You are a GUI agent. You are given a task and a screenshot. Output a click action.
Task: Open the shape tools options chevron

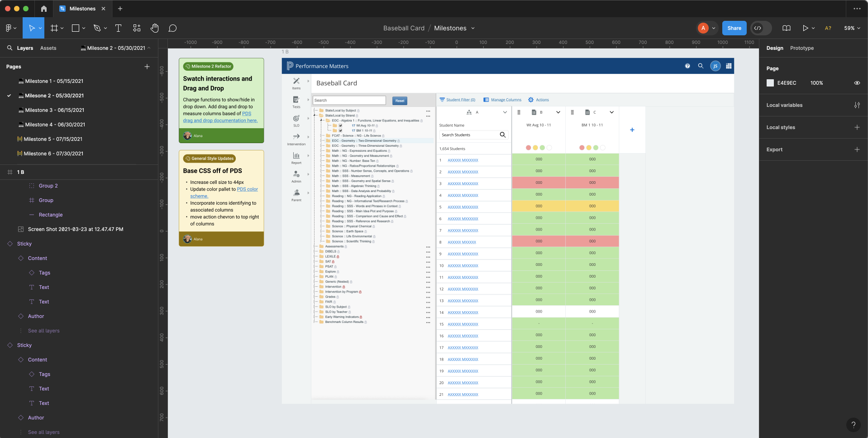[x=84, y=28]
